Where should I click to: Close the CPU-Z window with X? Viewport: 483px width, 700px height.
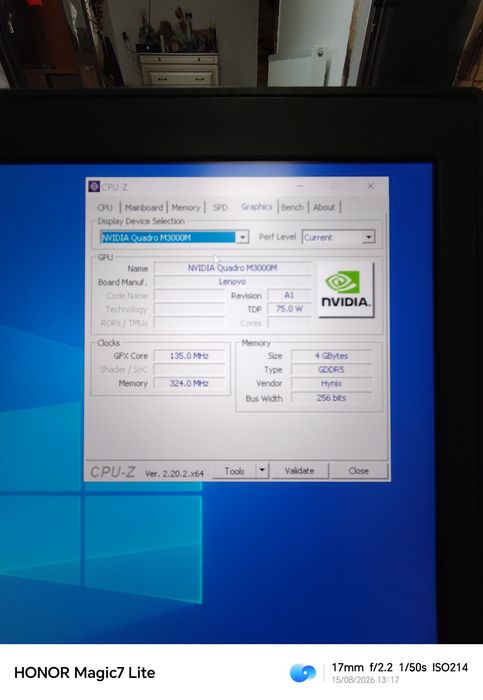coord(371,186)
